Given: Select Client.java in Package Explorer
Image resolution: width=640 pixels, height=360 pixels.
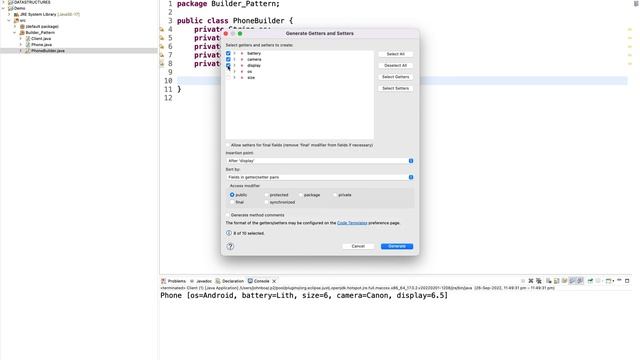Looking at the screenshot, I should click(41, 38).
